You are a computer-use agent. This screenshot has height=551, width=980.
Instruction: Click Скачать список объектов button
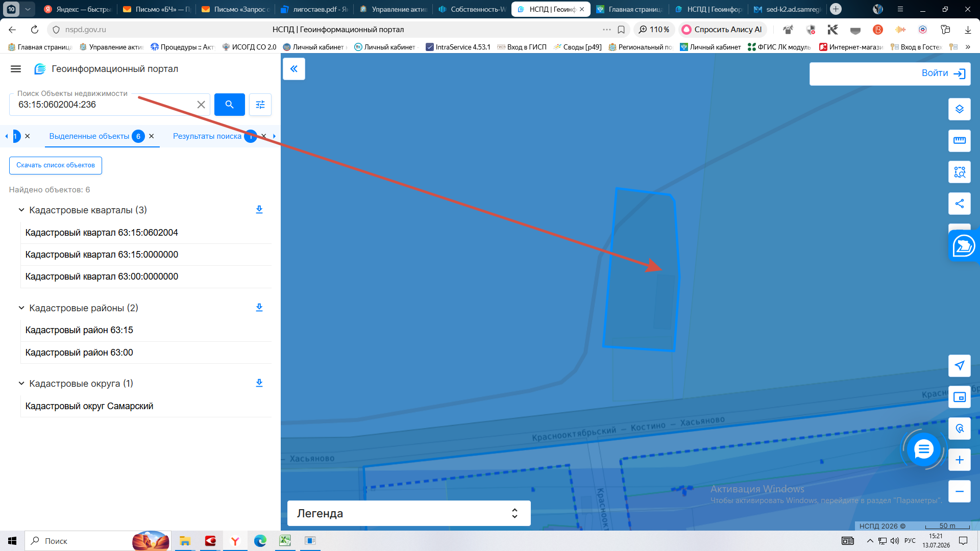coord(56,165)
